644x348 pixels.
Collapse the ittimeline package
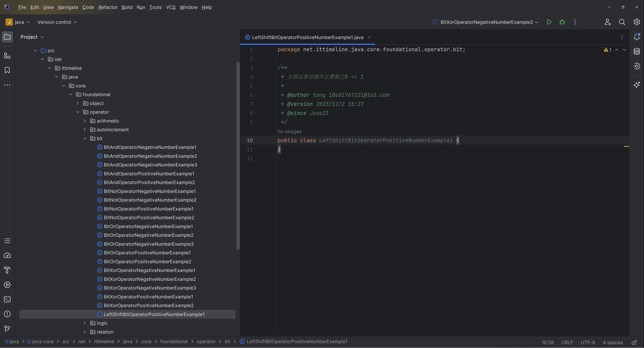[x=49, y=68]
